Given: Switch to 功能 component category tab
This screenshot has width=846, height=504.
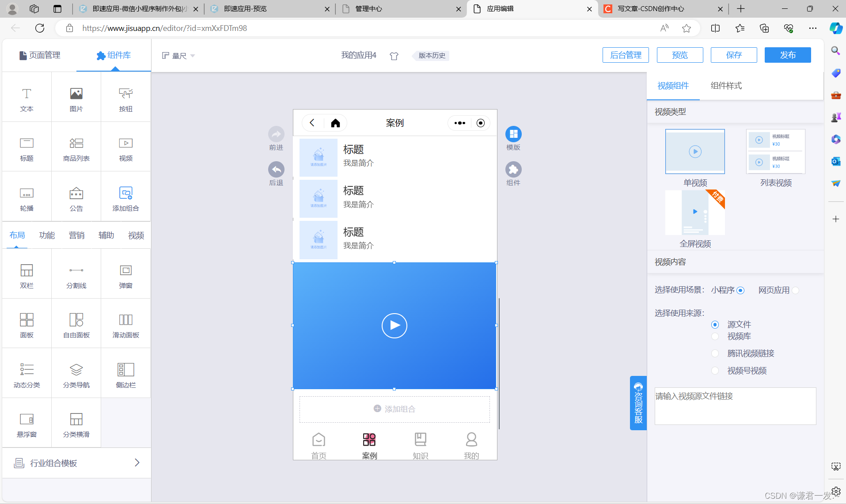Looking at the screenshot, I should [47, 235].
